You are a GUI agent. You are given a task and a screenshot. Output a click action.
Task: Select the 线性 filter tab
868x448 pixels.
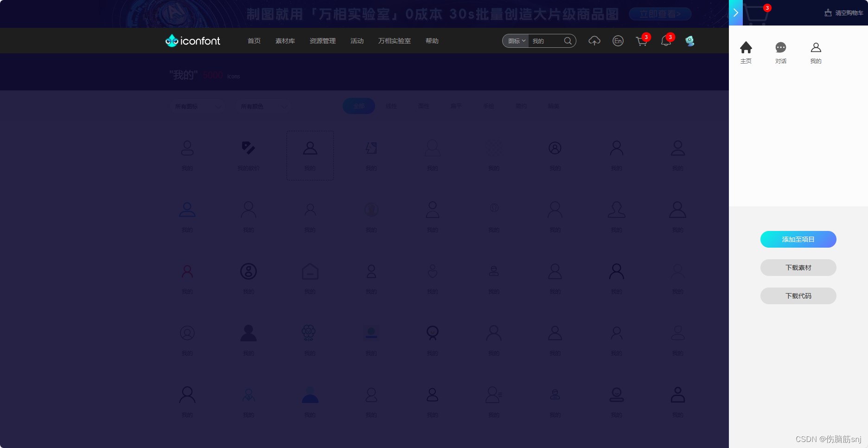391,106
